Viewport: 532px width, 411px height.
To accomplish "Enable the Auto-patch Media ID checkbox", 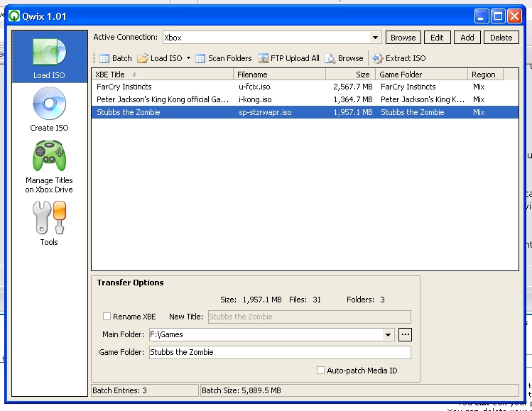I will [x=320, y=371].
